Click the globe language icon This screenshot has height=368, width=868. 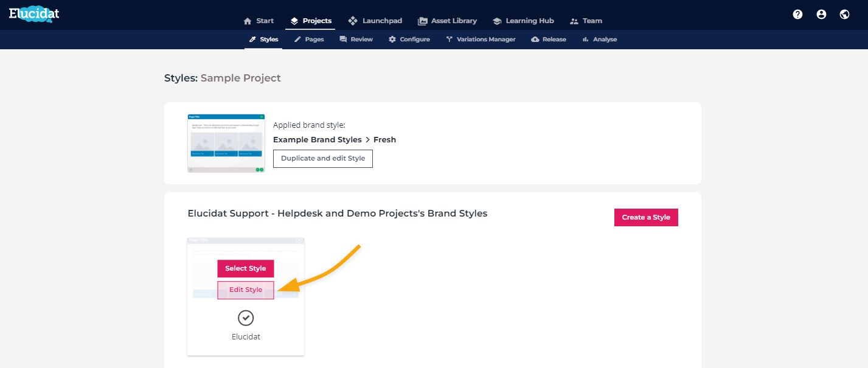point(845,15)
